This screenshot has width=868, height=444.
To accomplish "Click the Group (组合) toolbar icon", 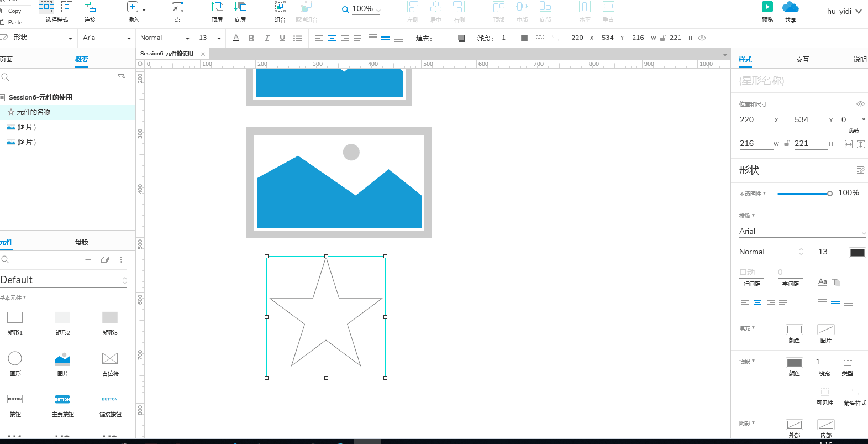I will coord(280,7).
